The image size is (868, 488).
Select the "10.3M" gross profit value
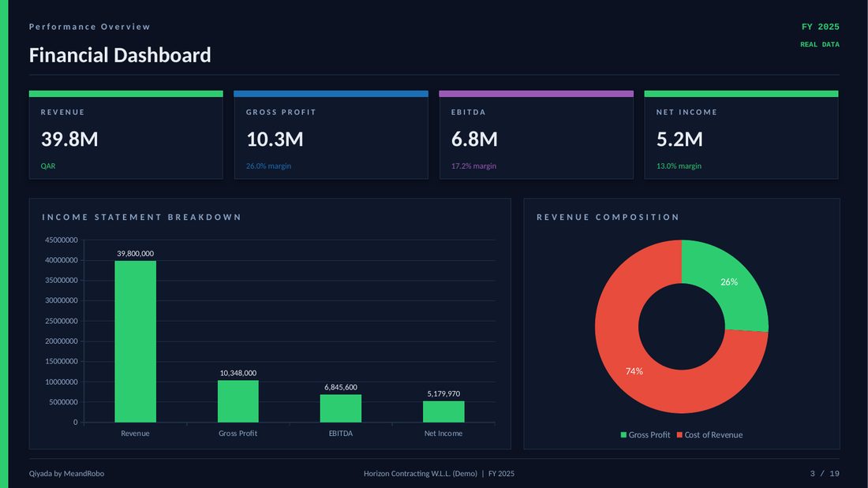click(x=275, y=139)
